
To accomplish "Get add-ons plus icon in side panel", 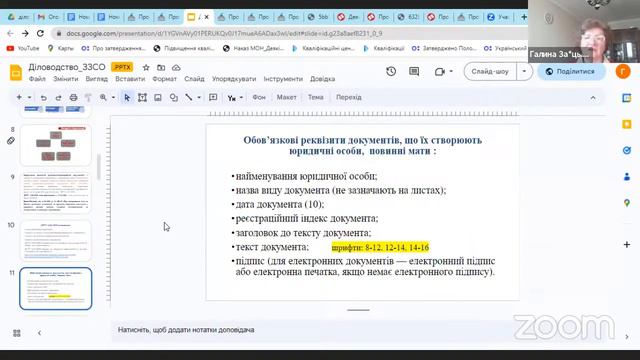I will click(627, 244).
